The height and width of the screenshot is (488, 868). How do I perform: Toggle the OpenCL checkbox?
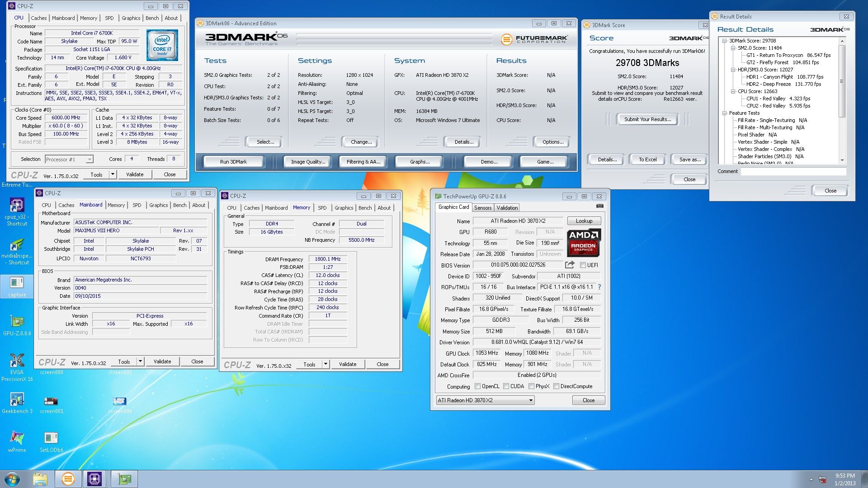click(477, 386)
